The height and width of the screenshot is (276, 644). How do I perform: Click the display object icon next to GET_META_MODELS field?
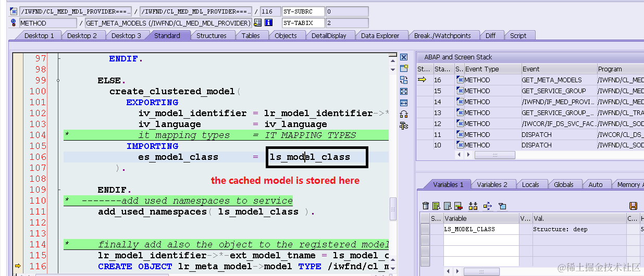257,23
